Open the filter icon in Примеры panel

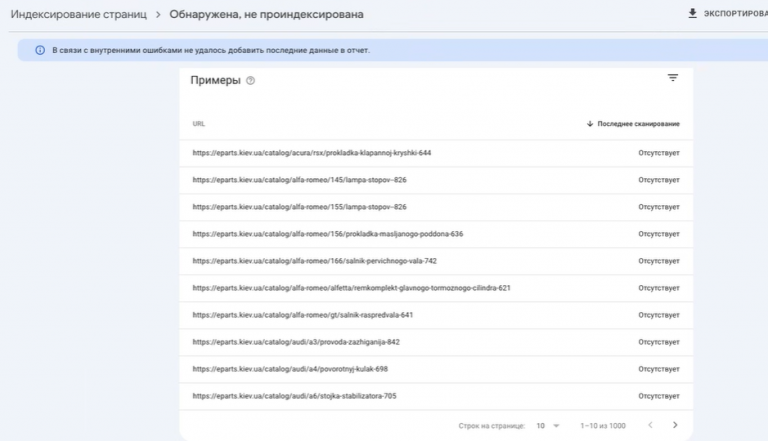[x=673, y=77]
